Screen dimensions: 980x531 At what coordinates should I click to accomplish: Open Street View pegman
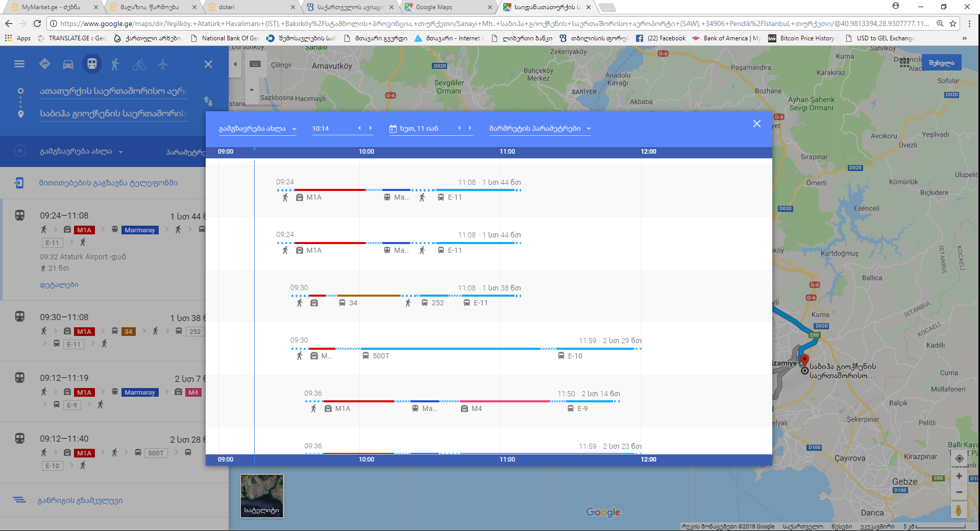[959, 510]
